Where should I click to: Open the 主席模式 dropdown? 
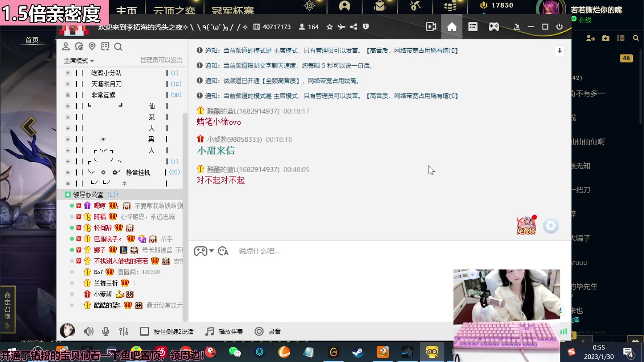79,61
